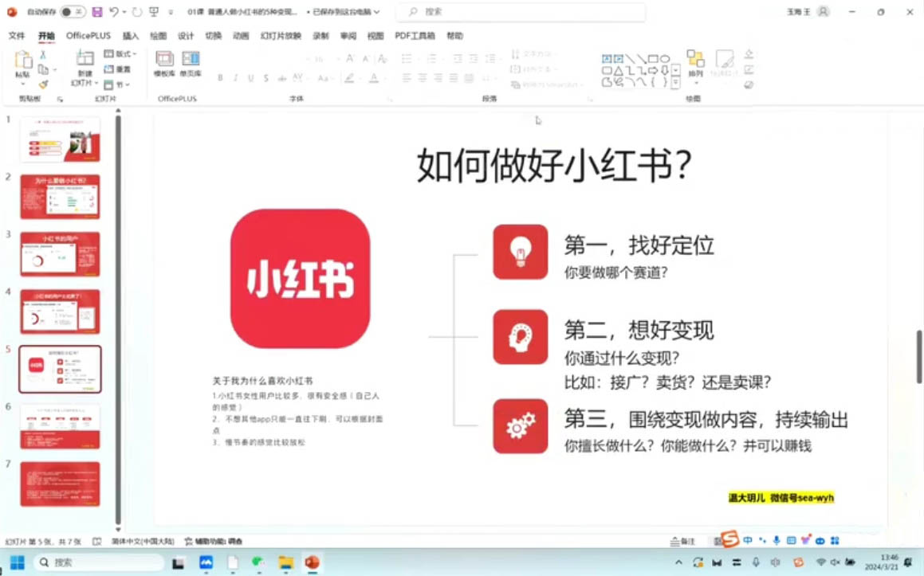The width and height of the screenshot is (924, 576).
Task: Open the Customize Quick Access Toolbar dropdown
Action: click(x=171, y=13)
